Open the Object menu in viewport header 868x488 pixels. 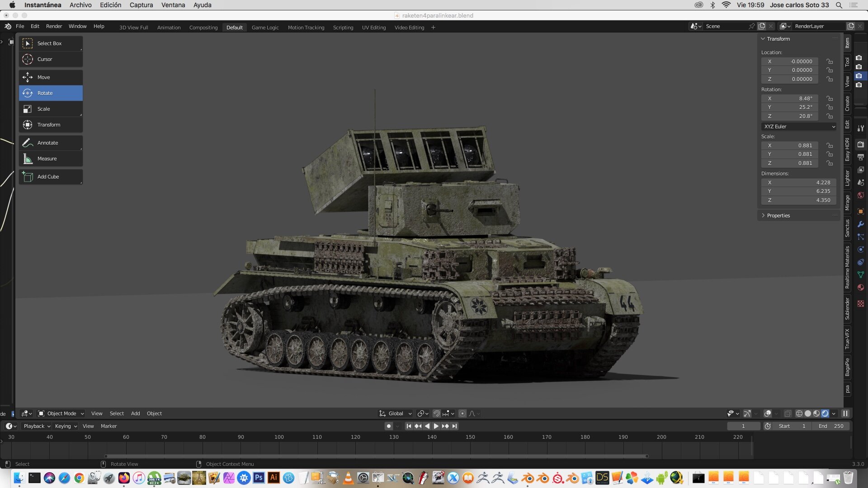154,413
